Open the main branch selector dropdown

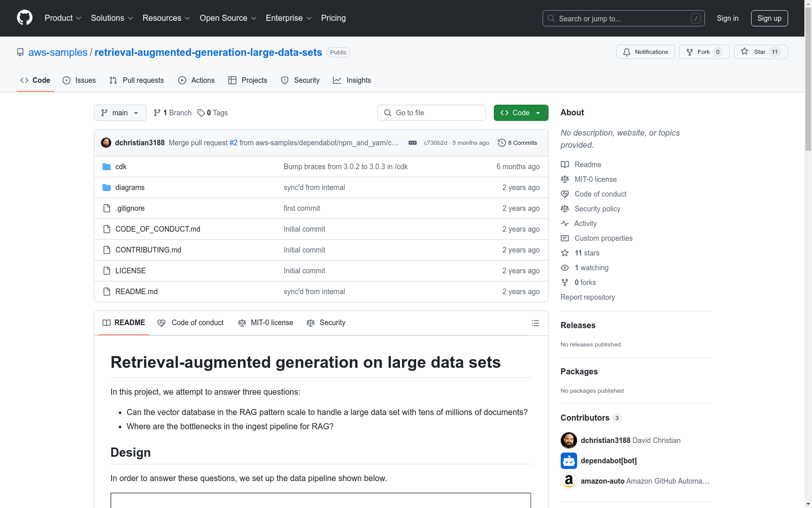point(120,113)
